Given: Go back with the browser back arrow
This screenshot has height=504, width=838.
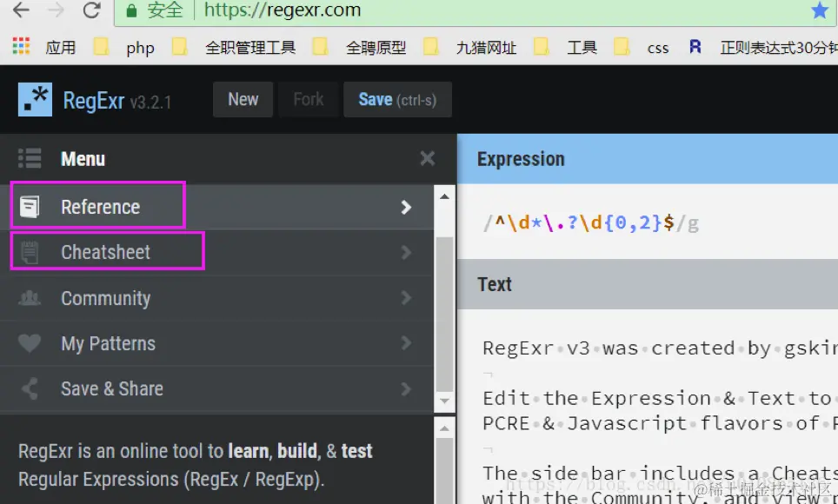Looking at the screenshot, I should click(21, 10).
